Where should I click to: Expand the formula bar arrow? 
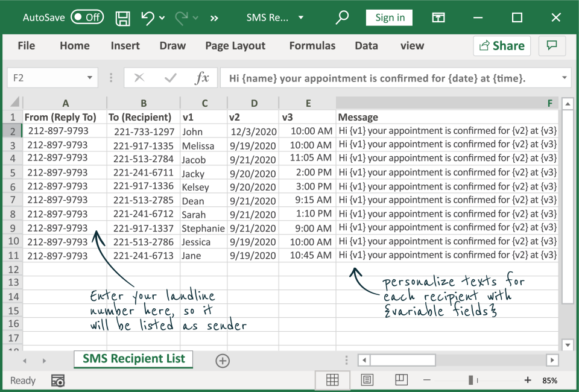point(565,78)
